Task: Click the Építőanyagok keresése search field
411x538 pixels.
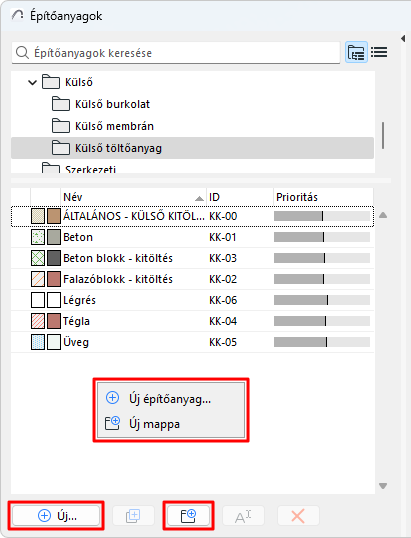Action: (x=176, y=53)
